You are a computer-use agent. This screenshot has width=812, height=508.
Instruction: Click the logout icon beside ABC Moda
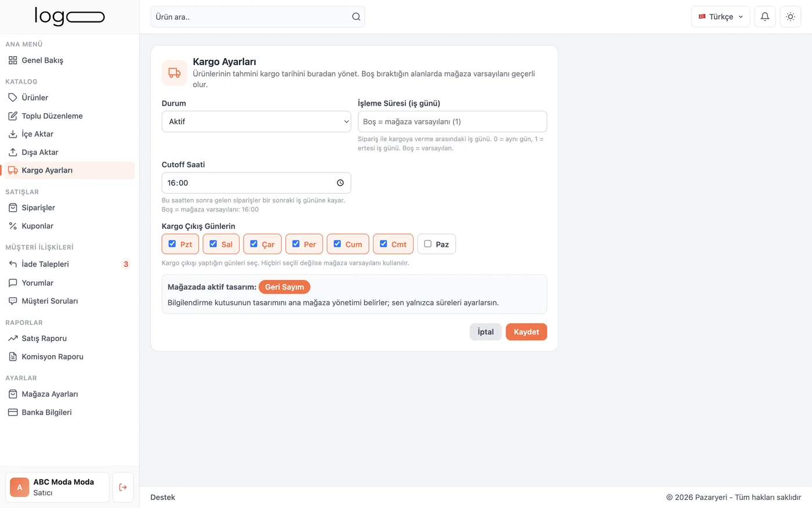coord(123,487)
